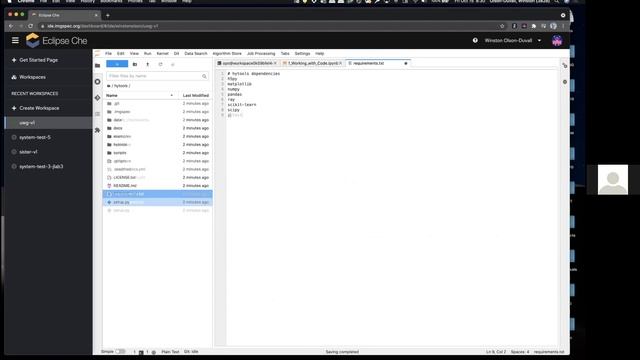Select the system-test-3-jlab3 workspace
The image size is (640, 360).
coord(41,167)
